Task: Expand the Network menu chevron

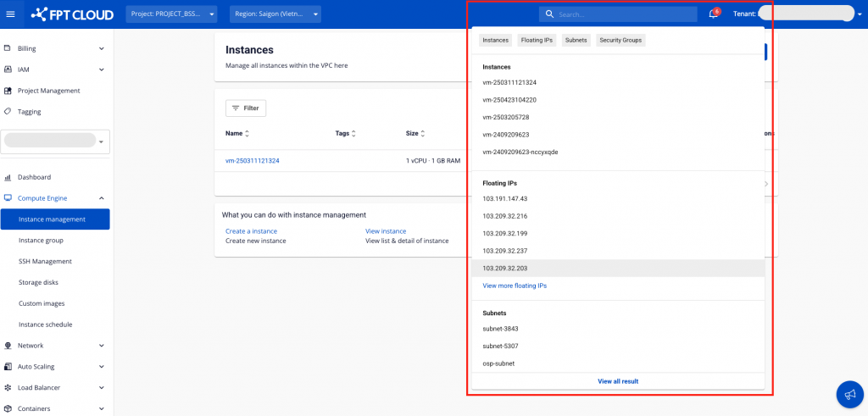Action: [102, 346]
